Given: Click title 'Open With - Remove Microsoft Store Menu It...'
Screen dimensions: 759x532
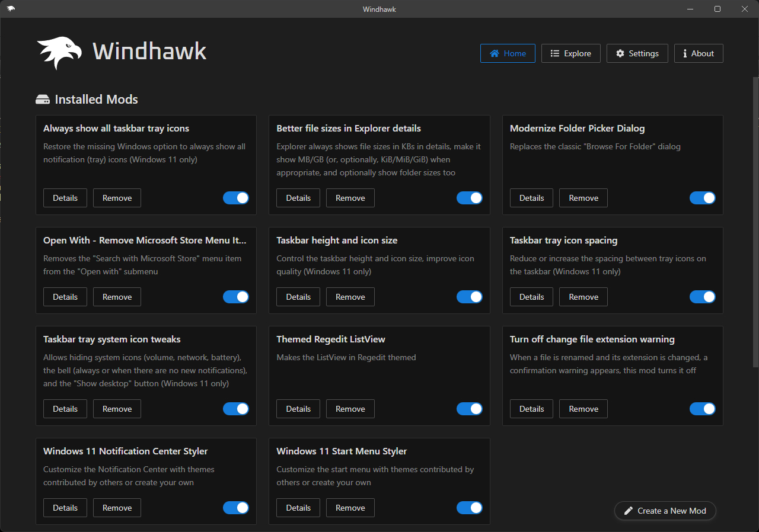Looking at the screenshot, I should [145, 241].
